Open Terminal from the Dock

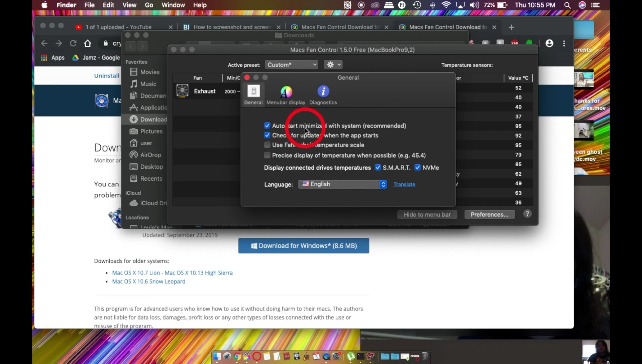(x=360, y=356)
